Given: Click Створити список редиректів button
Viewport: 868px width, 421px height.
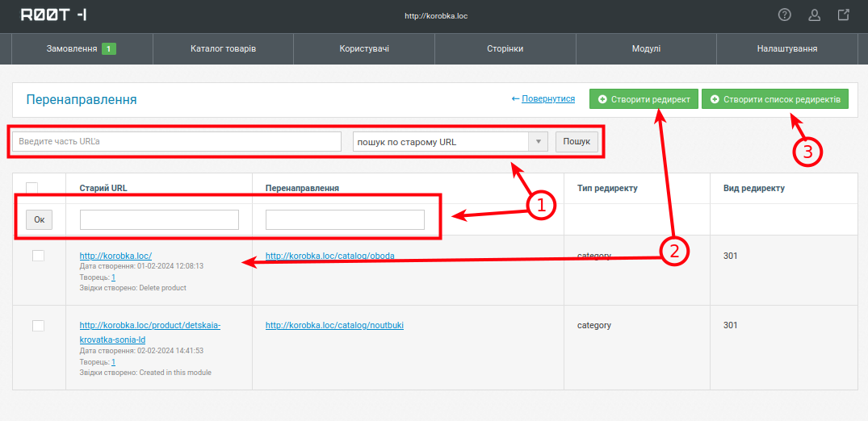Looking at the screenshot, I should coord(775,99).
